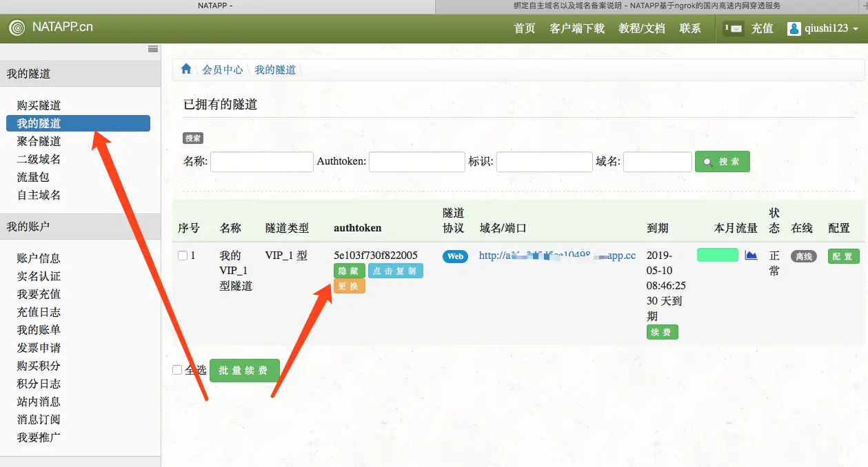Switch to the NATAPP browser tab
This screenshot has height=467, width=868.
218,6
